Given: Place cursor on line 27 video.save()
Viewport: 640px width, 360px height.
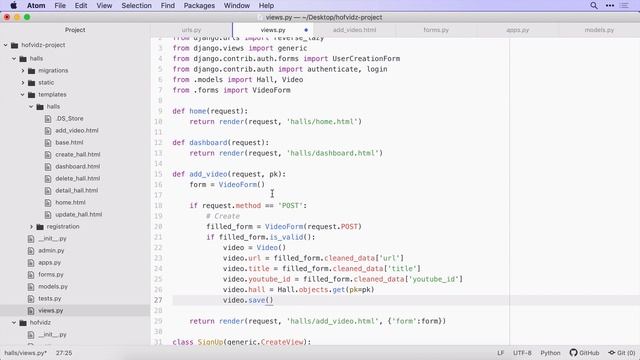Looking at the screenshot, I should [x=248, y=300].
